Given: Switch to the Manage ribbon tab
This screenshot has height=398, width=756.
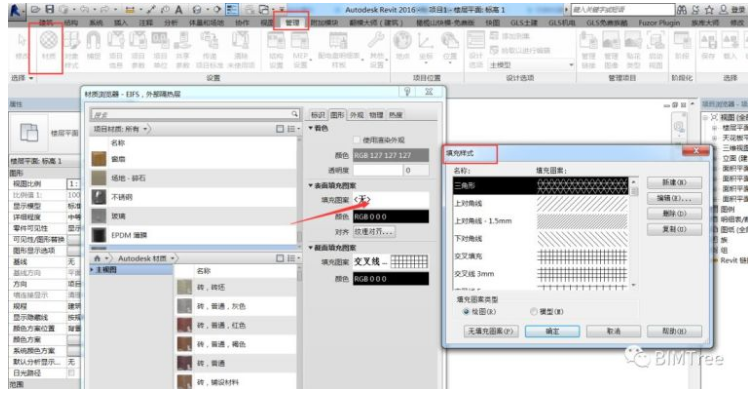Looking at the screenshot, I should pyautogui.click(x=292, y=23).
